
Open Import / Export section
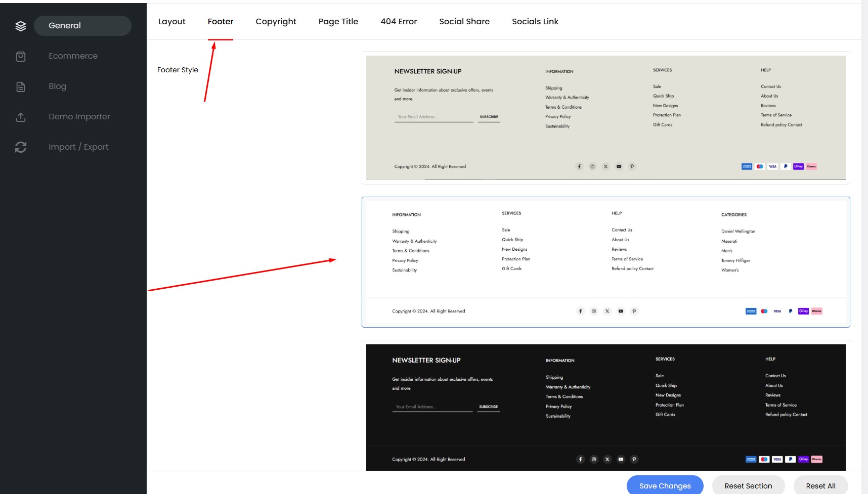[78, 147]
